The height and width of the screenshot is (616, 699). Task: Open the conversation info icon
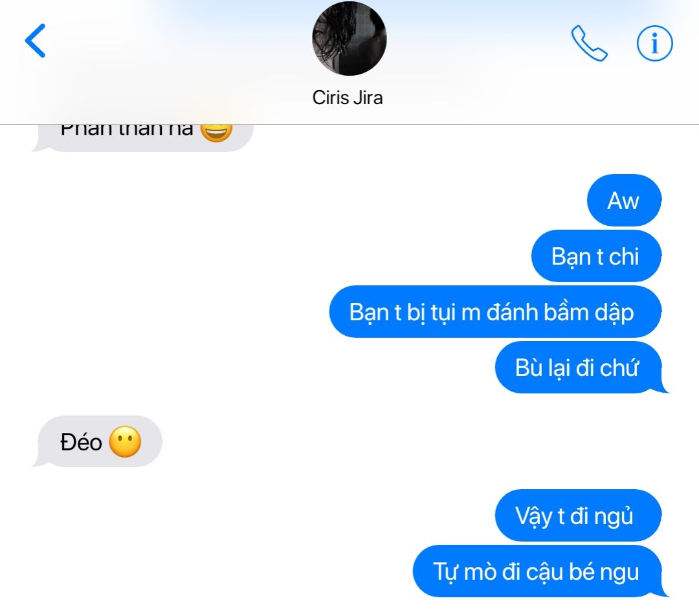click(654, 43)
